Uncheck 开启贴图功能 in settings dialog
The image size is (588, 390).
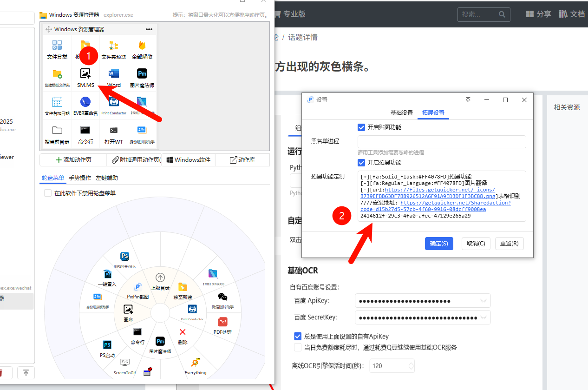(x=361, y=127)
